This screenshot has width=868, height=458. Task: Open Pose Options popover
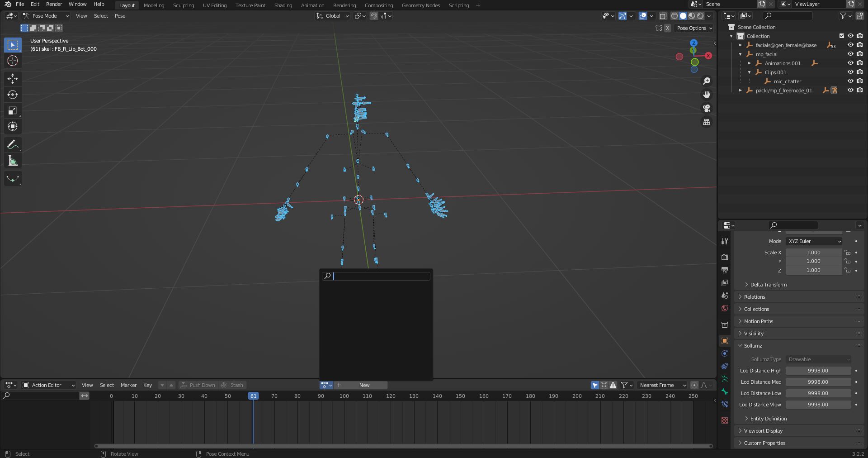(694, 28)
